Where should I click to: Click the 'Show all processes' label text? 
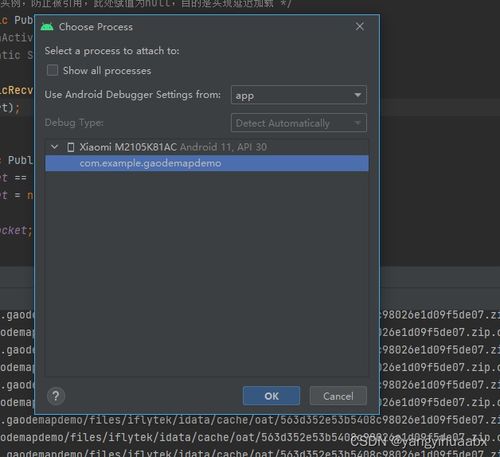(107, 71)
